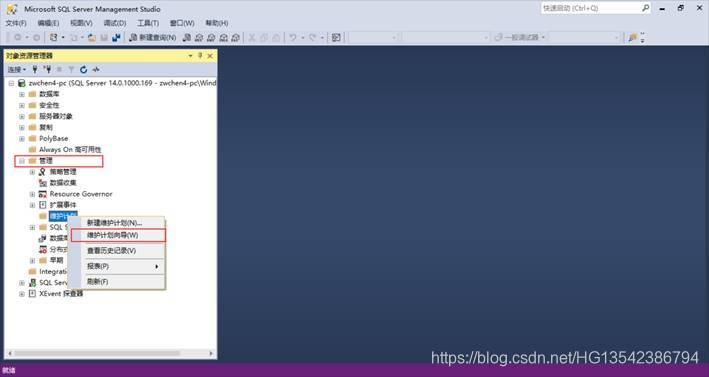This screenshot has height=377, width=709.
Task: Open the 报表(P) submenu
Action: pos(118,266)
